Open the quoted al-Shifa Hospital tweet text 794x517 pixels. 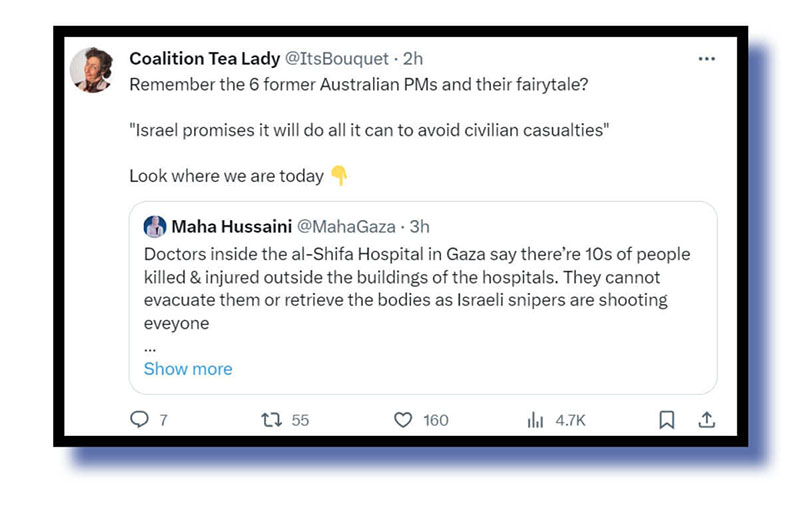416,289
